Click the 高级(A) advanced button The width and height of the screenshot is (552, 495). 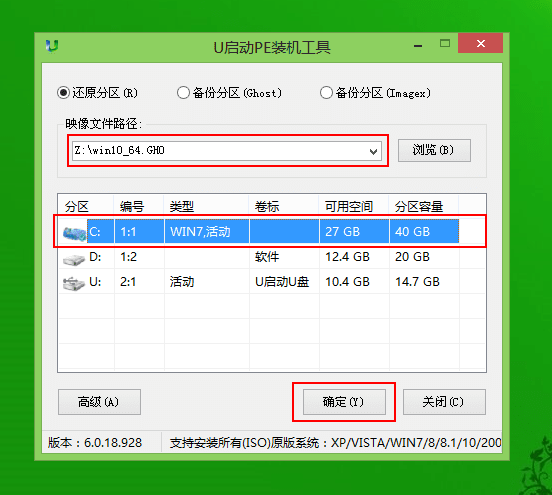[x=99, y=402]
